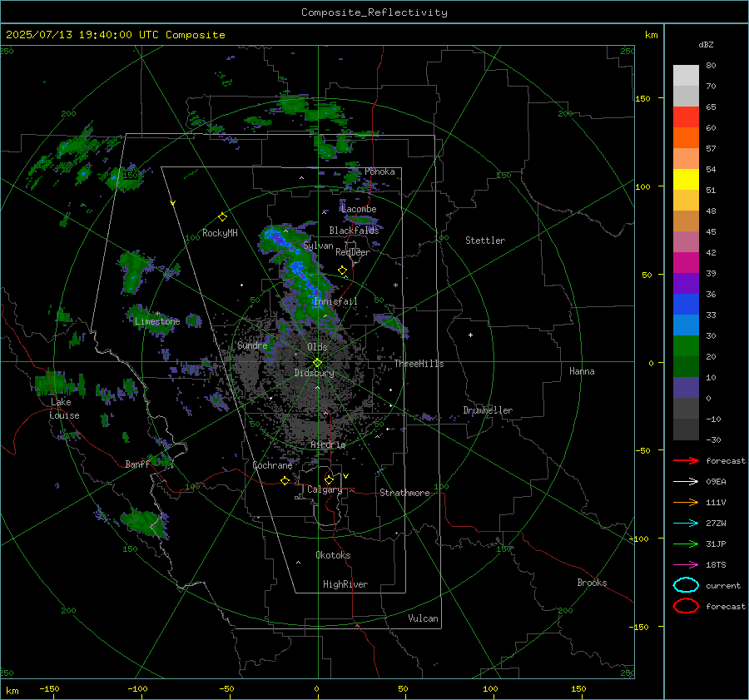Select the blue 33-36 dBZ swatch

tap(686, 304)
